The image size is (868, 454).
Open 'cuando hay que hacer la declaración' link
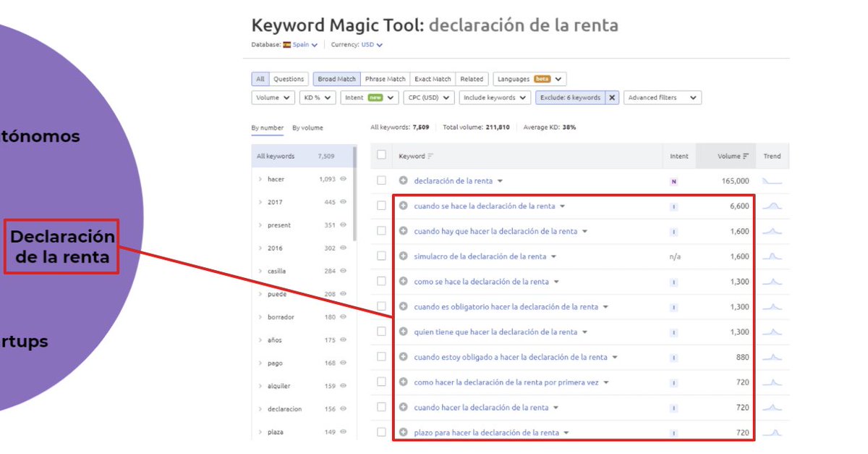495,231
